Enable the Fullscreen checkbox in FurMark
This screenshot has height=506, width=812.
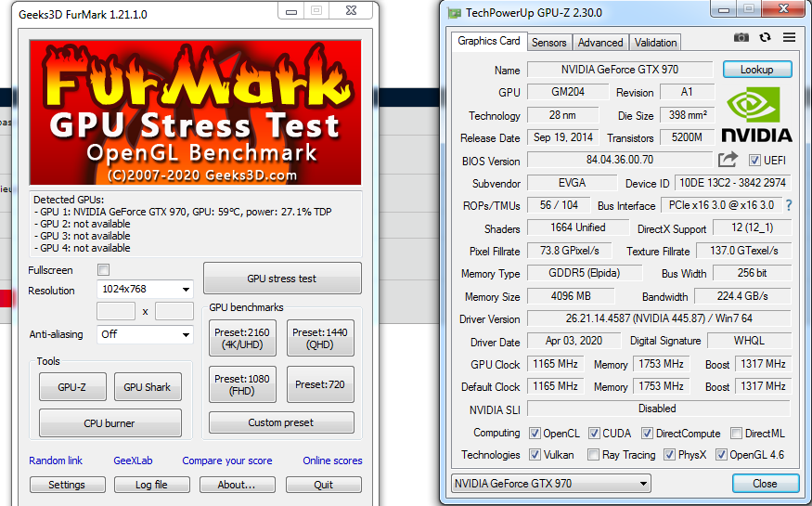point(104,270)
